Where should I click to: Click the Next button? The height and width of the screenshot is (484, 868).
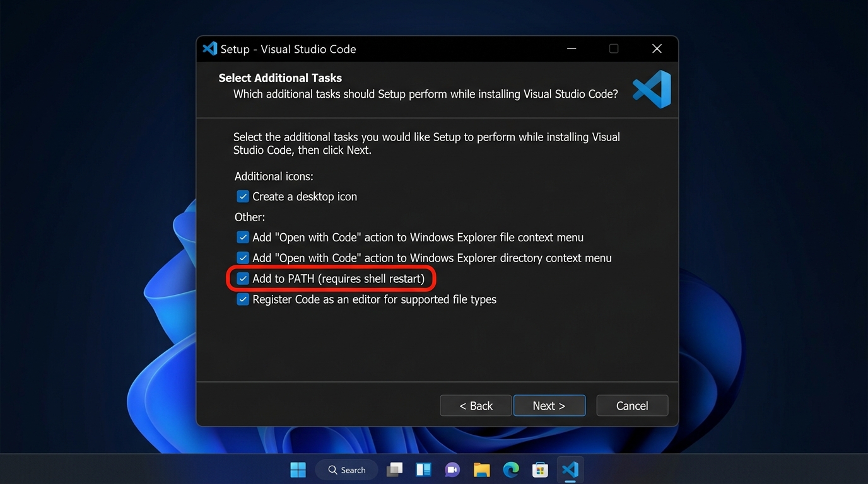549,406
